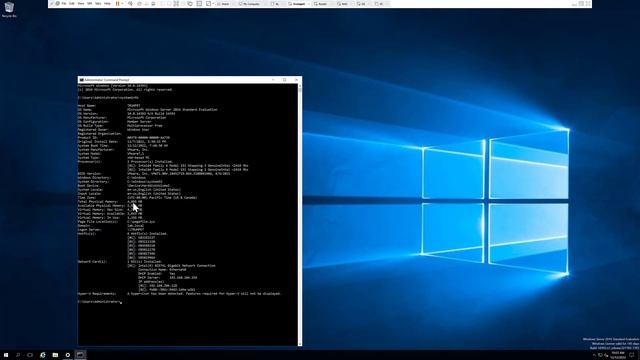This screenshot has height=360, width=640.
Task: Open the Tabs menu in VMware toolbar
Action: pos(98,4)
